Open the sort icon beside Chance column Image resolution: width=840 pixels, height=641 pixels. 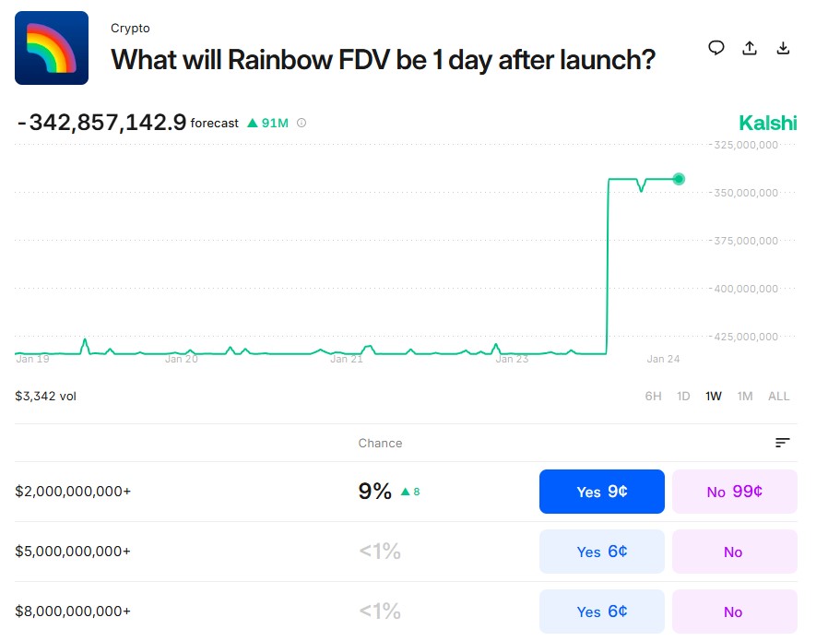(x=782, y=443)
